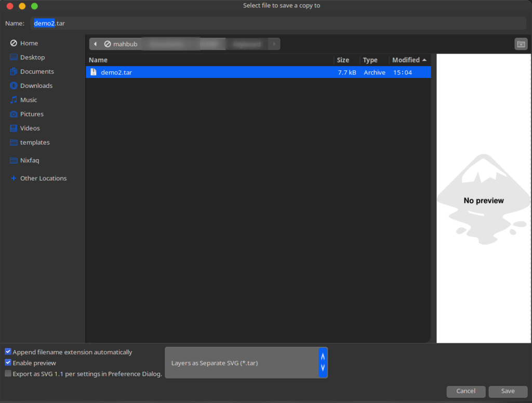The width and height of the screenshot is (532, 403).
Task: Click the demo2.tar file icon
Action: point(93,72)
